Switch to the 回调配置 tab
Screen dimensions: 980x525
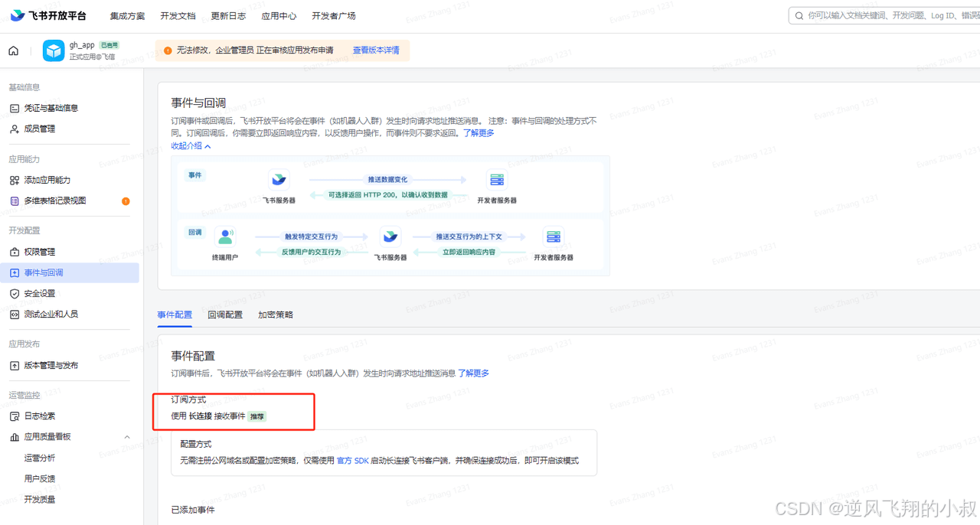pos(225,315)
